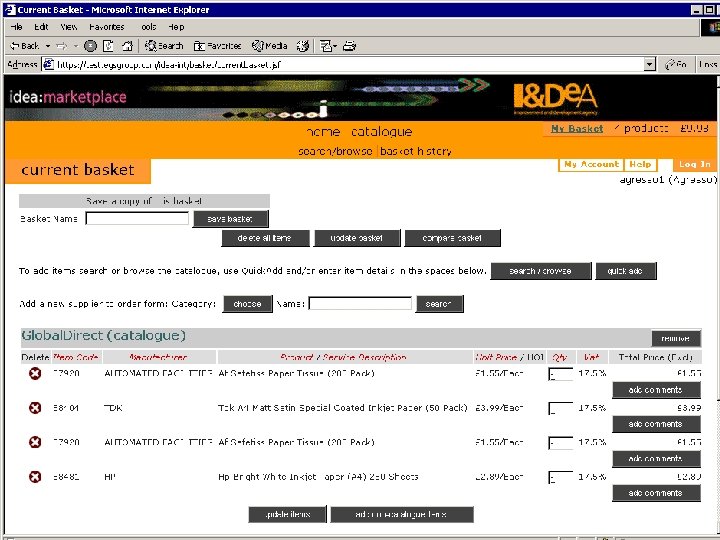Click the compare basket button
This screenshot has height=540, width=720.
tap(452, 238)
